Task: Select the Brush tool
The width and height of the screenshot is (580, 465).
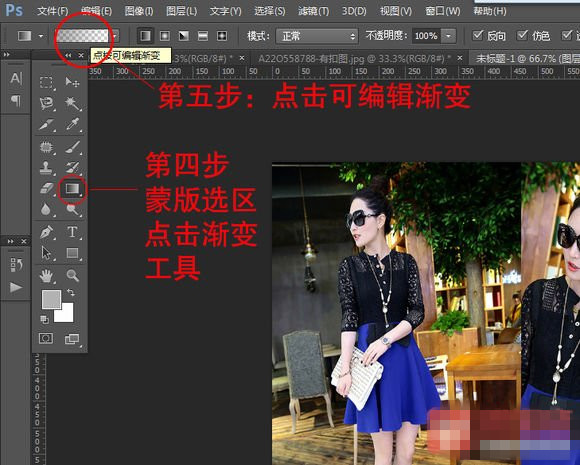Action: [72, 147]
